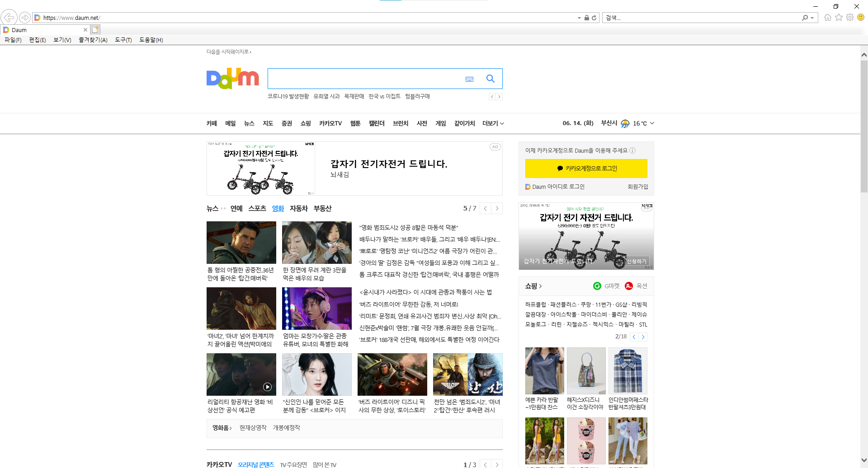The image size is (868, 468).
Task: Show previous trending search keywords
Action: [492, 97]
